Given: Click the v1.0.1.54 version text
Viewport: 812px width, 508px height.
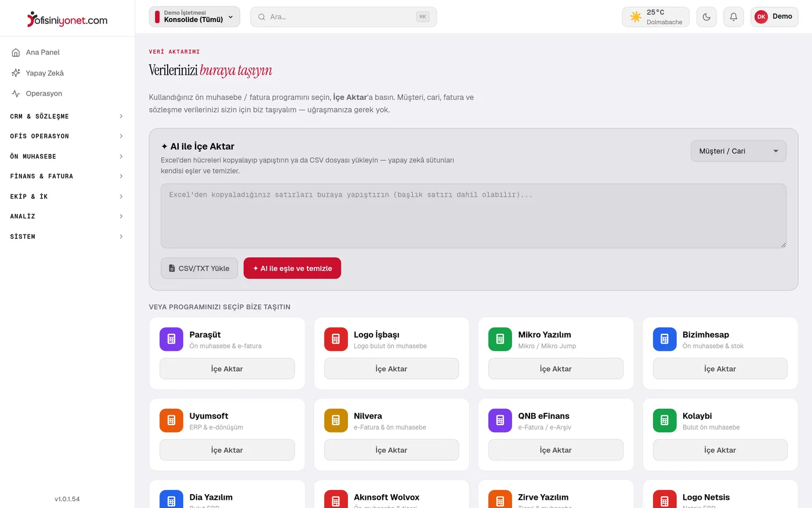Looking at the screenshot, I should [67, 499].
